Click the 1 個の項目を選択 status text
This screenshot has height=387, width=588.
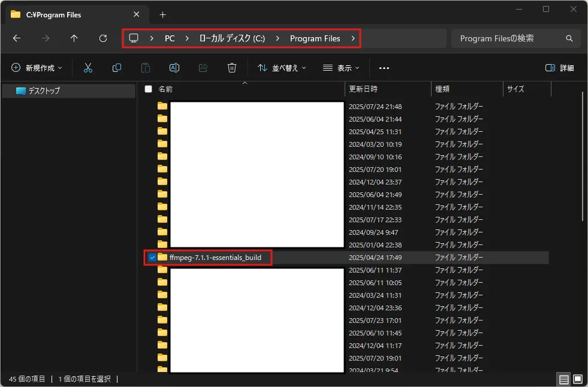(x=85, y=379)
